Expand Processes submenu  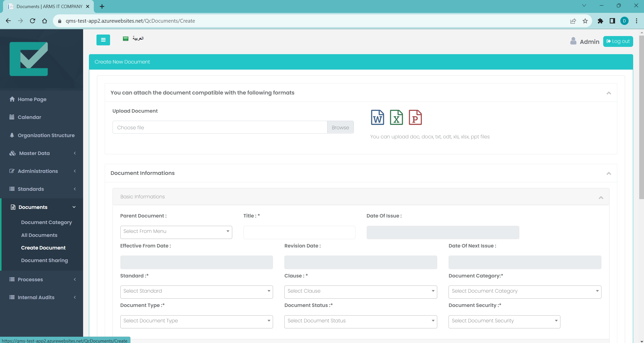coord(75,279)
